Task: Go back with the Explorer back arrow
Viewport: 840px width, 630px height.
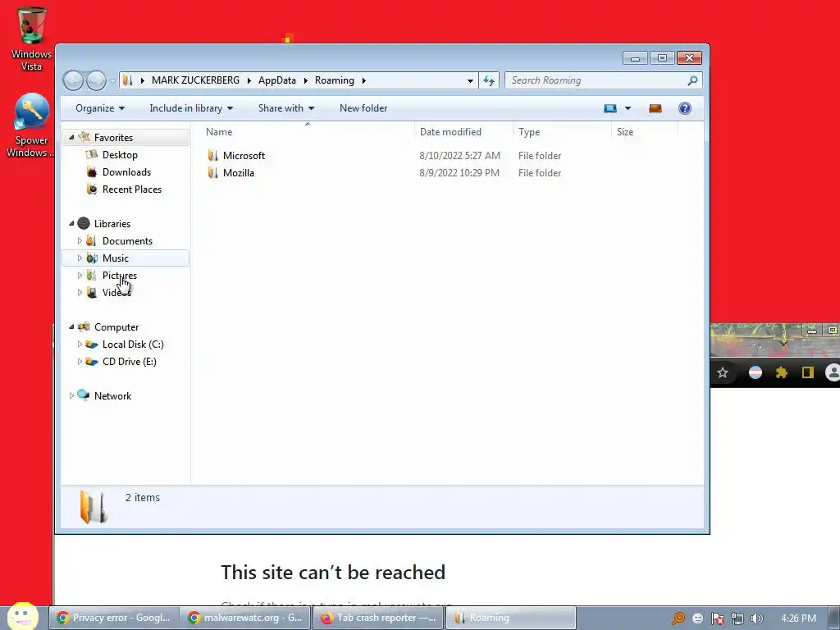Action: [x=73, y=81]
